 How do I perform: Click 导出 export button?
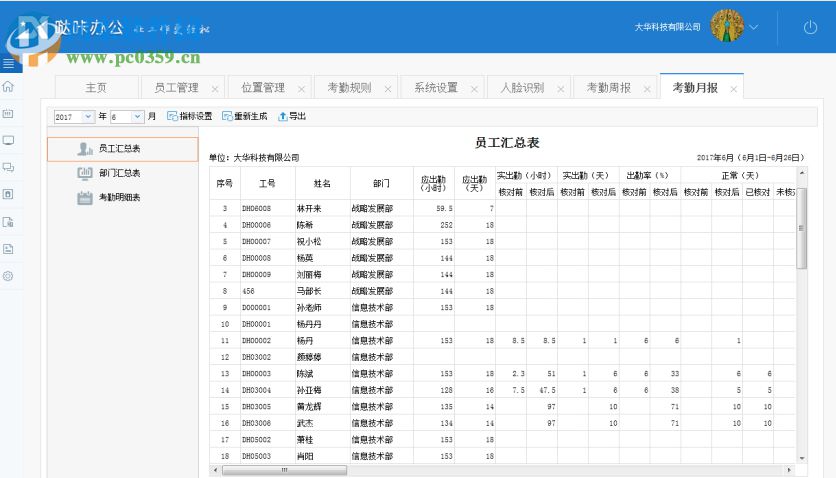[x=292, y=116]
